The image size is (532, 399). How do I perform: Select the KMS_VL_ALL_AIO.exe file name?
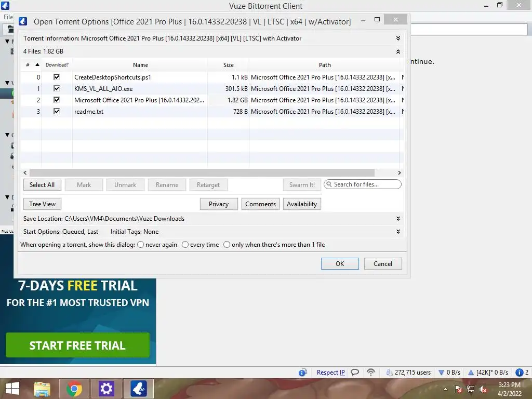tap(103, 88)
